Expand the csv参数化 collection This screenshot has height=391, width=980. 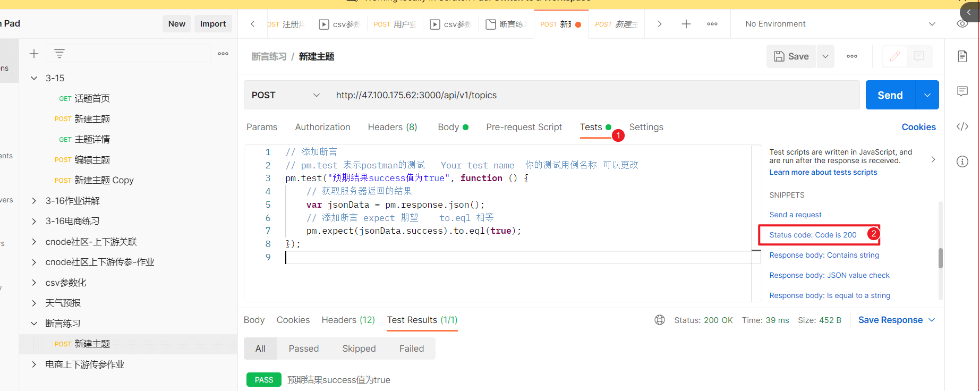click(34, 283)
